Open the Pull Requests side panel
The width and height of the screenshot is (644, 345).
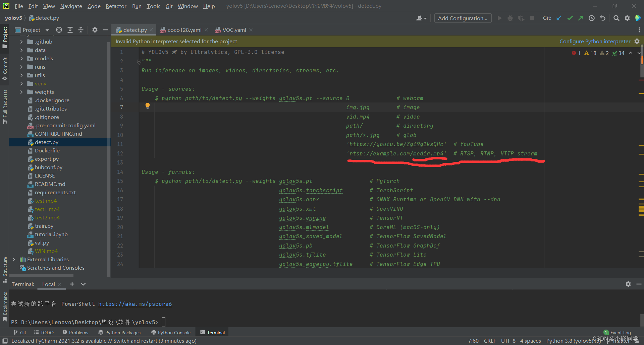click(x=5, y=107)
